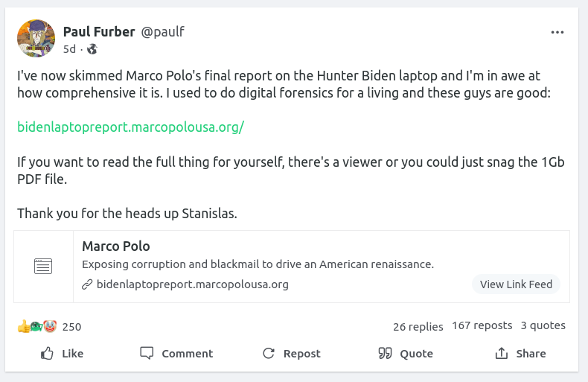The height and width of the screenshot is (382, 588).
Task: Click the Repost arrows icon
Action: [x=269, y=353]
